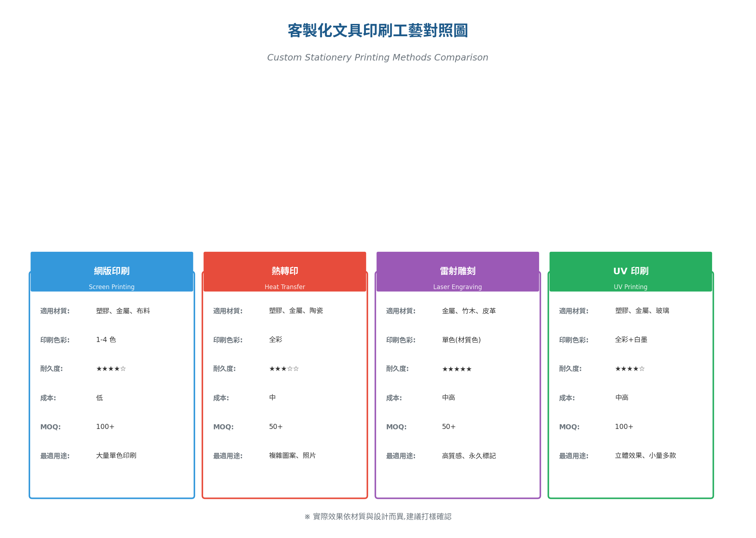The height and width of the screenshot is (538, 756).
Task: Click the Laser Engraving subtitle
Action: 458,287
